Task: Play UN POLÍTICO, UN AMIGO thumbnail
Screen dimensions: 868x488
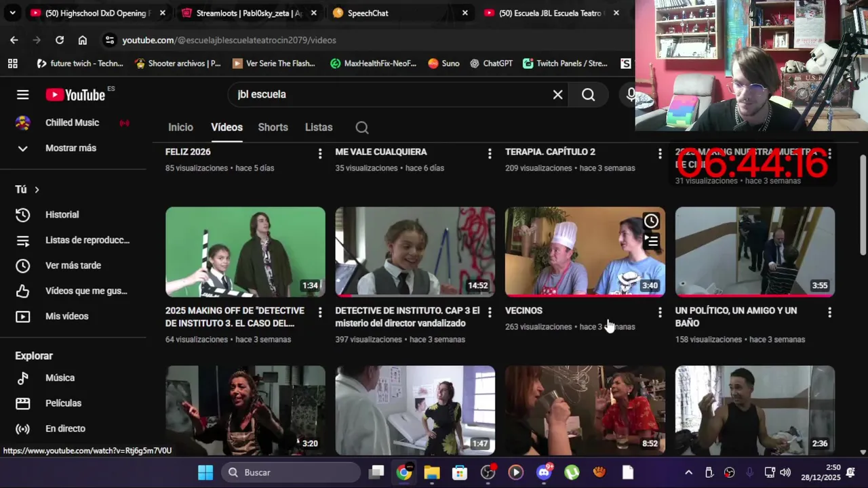Action: point(755,251)
